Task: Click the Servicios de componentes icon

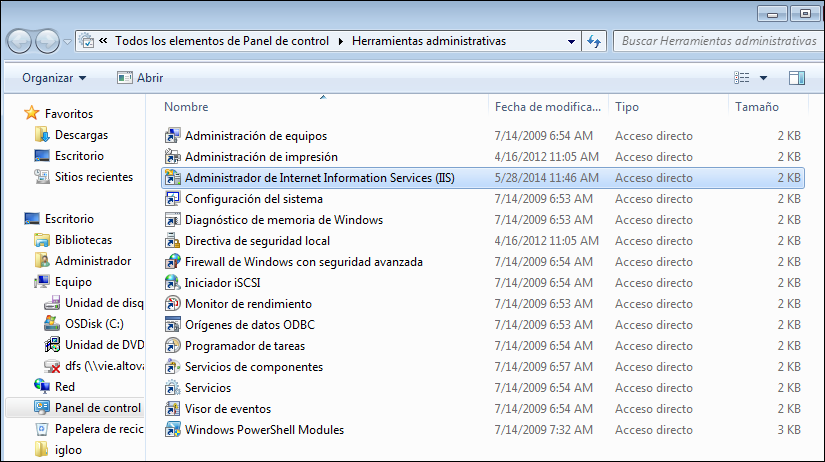Action: coord(173,367)
